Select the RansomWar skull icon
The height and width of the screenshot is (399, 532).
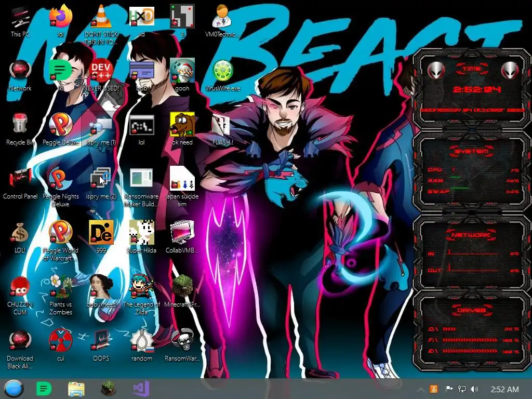click(x=182, y=340)
